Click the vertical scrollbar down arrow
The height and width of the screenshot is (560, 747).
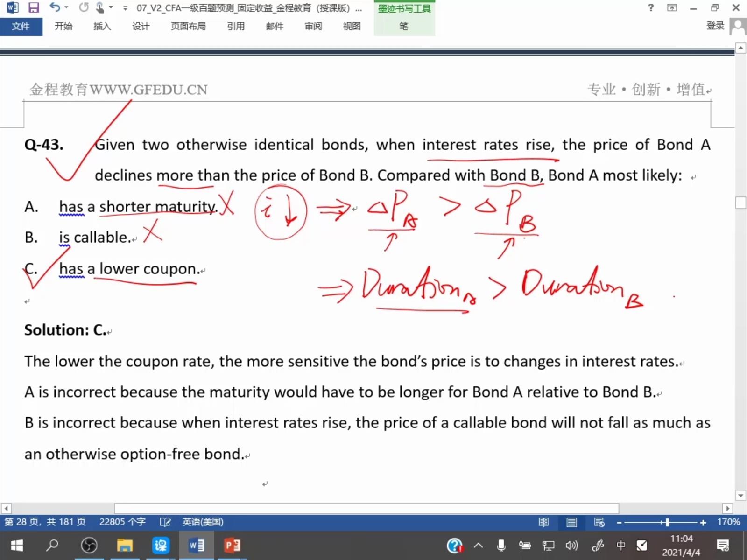pos(740,495)
